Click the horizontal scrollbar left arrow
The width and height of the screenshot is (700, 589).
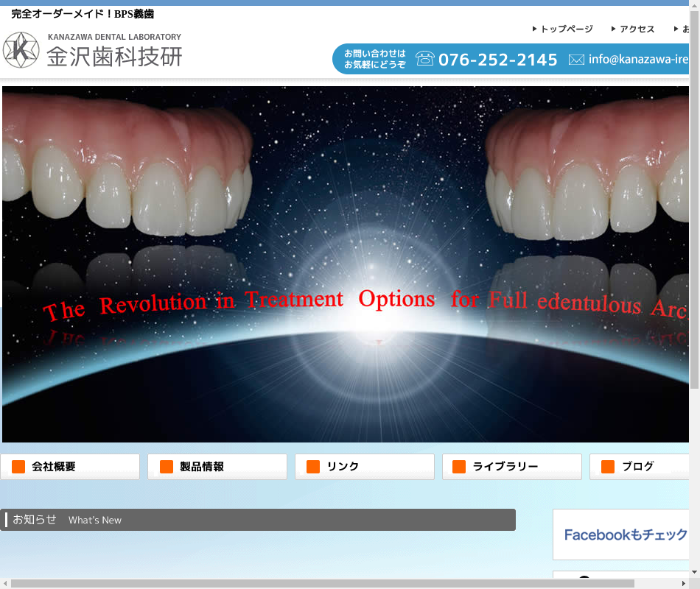[5, 584]
